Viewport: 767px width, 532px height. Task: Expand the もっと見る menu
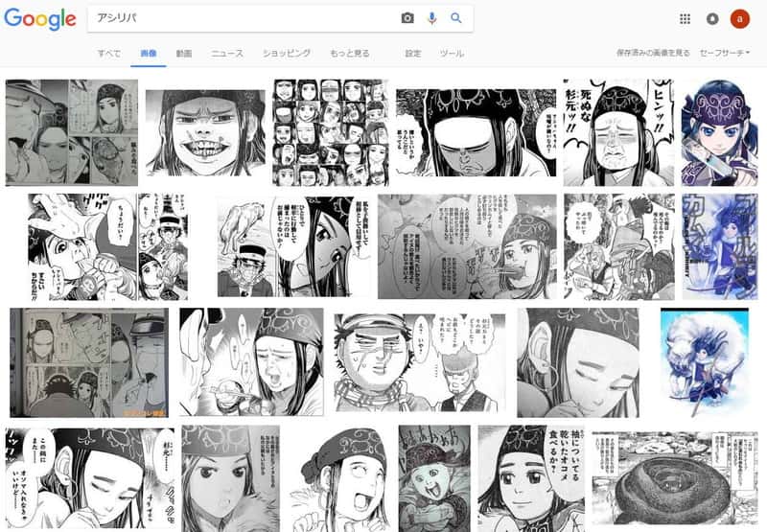click(x=350, y=54)
